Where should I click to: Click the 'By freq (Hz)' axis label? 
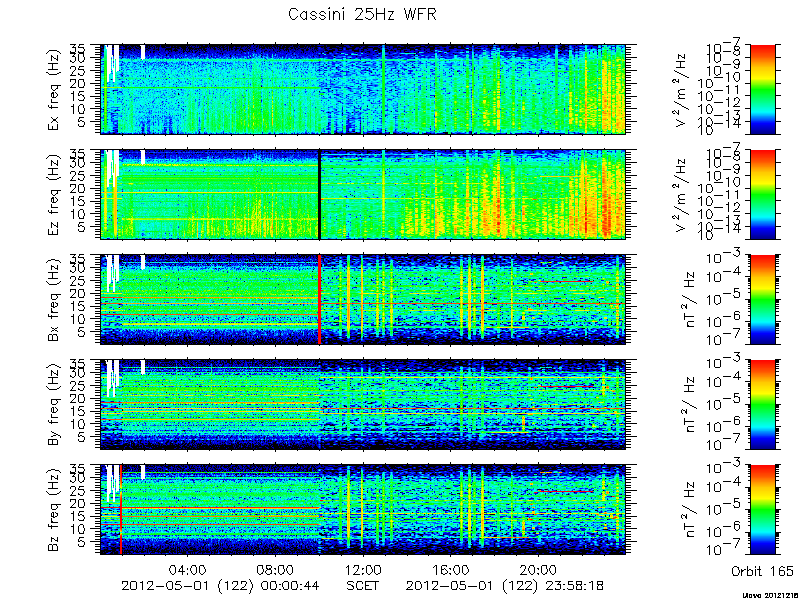pyautogui.click(x=54, y=405)
